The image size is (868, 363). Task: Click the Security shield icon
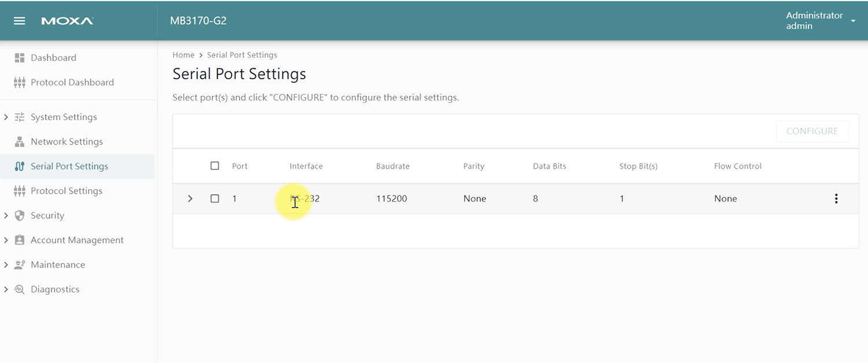20,216
